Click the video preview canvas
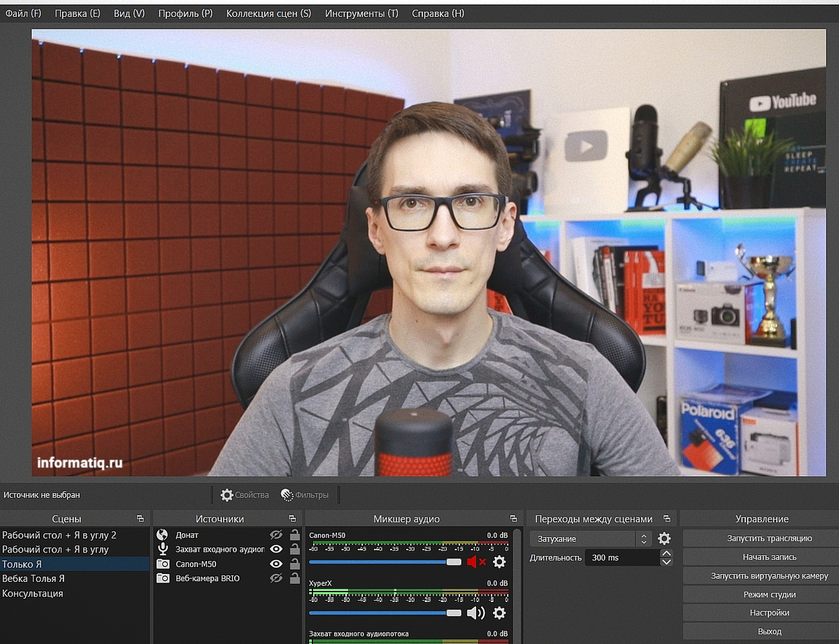The height and width of the screenshot is (644, 839). point(429,252)
